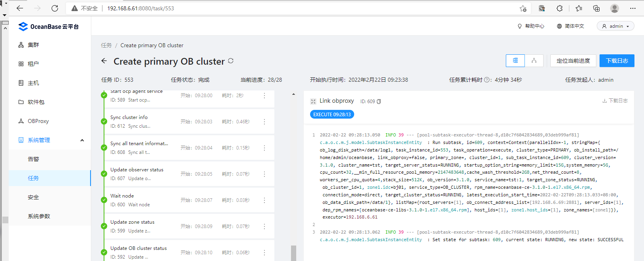
Task: Select the Update observer status step
Action: coord(190,174)
